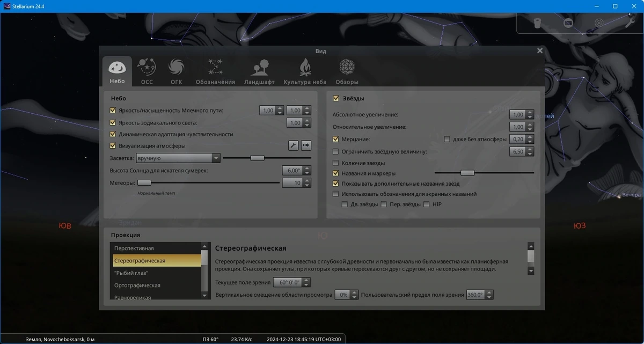Close the Вид dialog window
644x344 pixels.
pos(540,50)
